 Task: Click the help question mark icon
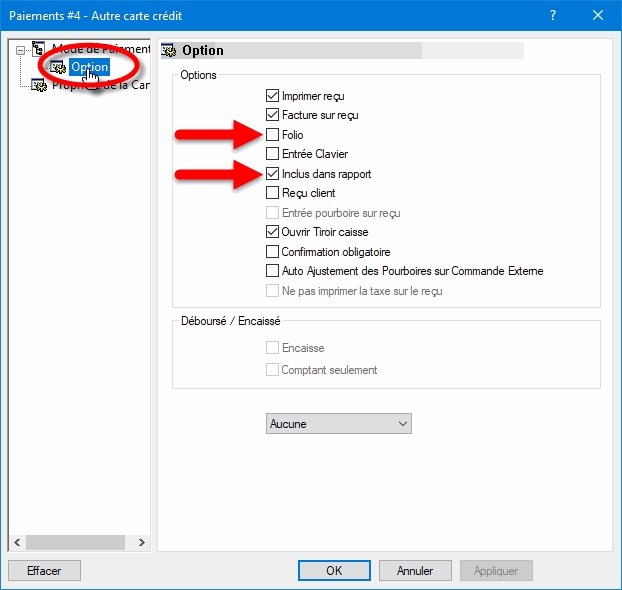click(553, 15)
